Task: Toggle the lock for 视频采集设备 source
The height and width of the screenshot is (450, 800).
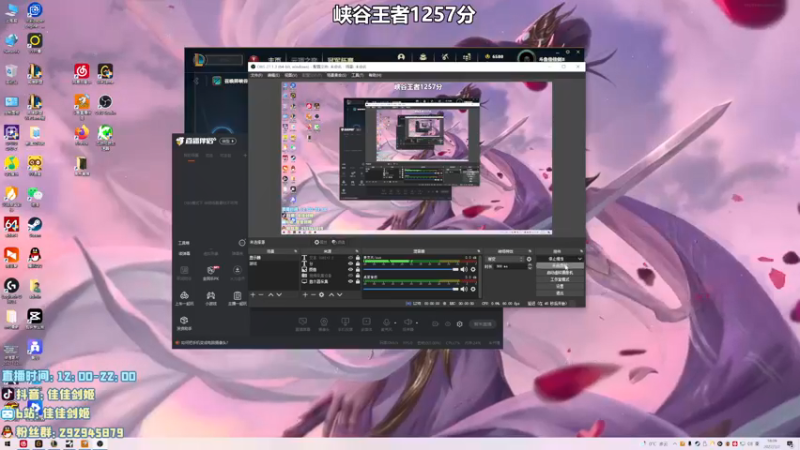Action: [x=358, y=276]
